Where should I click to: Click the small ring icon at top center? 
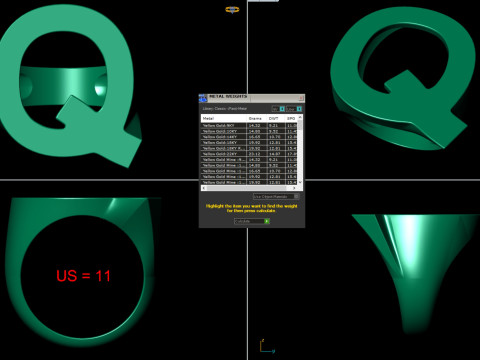tap(232, 9)
